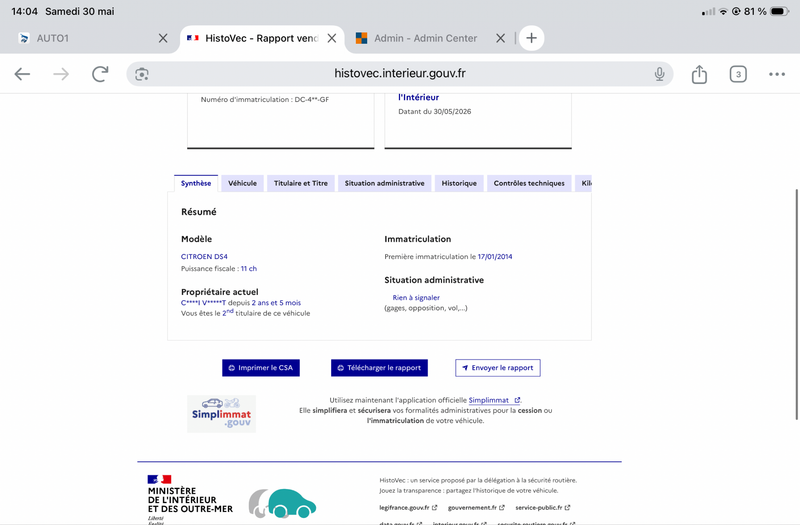Click the Imprimer le CSA button

261,368
